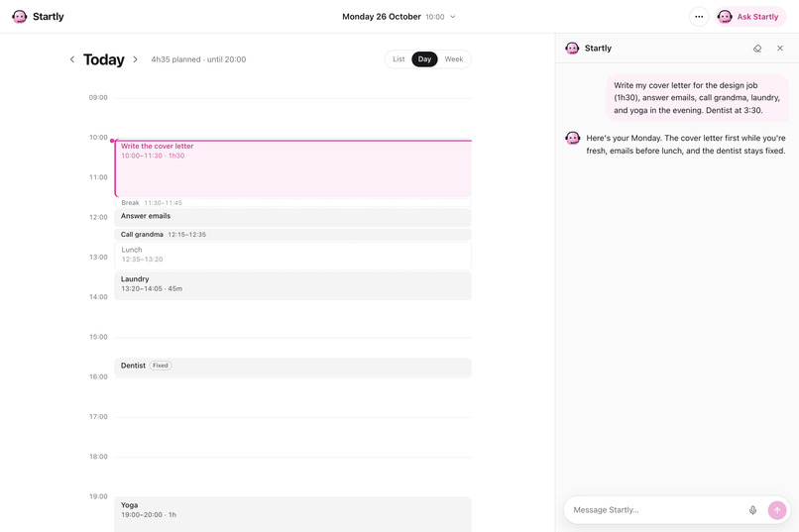Open the Call grandma task
Screen dimensions: 799x532
(293, 234)
